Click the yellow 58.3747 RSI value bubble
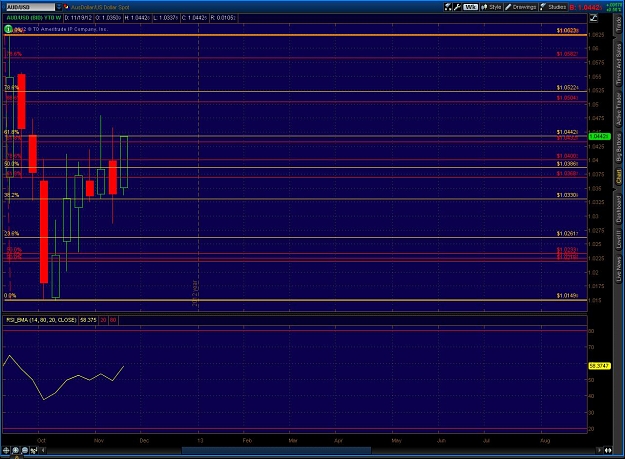Screen dimensions: 625x459 (599, 365)
